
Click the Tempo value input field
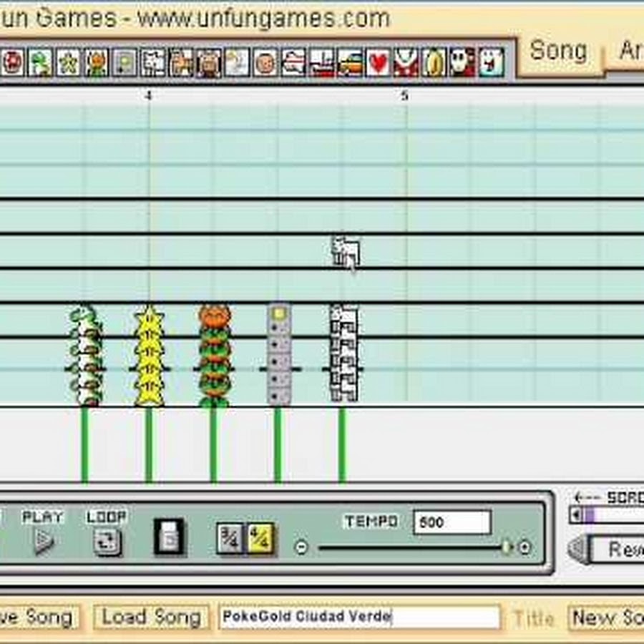(x=452, y=522)
